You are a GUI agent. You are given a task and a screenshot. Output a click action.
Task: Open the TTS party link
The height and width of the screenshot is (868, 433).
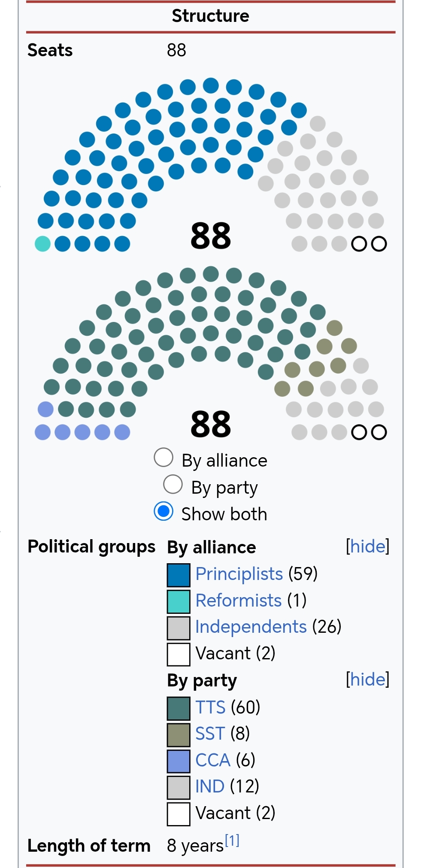pyautogui.click(x=210, y=707)
